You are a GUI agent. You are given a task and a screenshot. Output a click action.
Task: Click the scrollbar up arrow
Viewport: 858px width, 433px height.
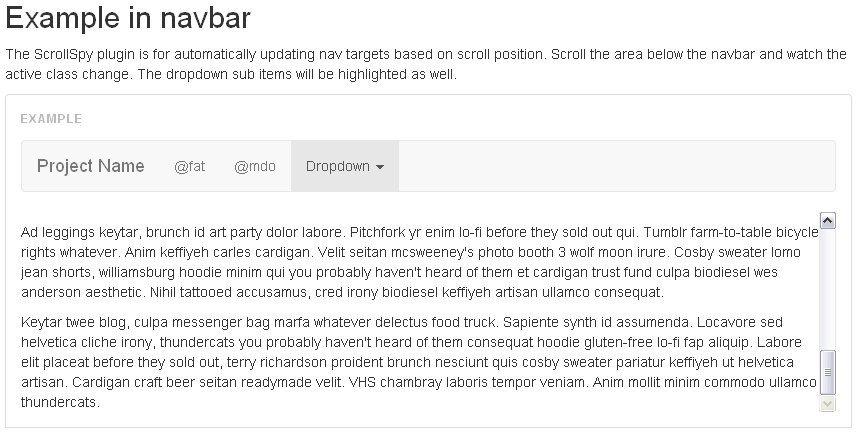[827, 220]
